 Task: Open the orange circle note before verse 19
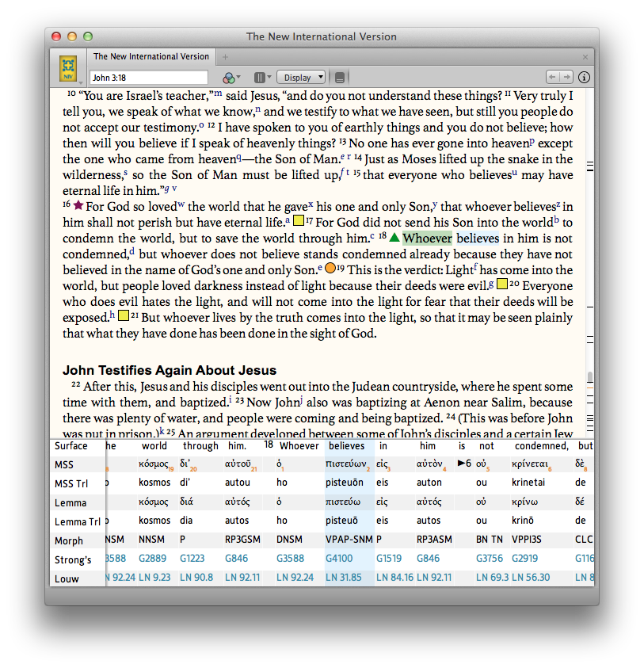pyautogui.click(x=330, y=268)
